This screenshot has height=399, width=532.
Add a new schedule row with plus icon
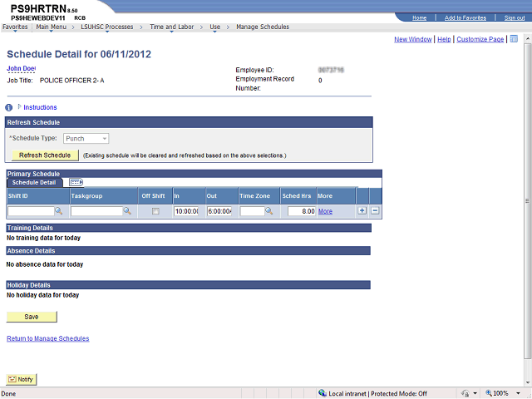coord(362,211)
